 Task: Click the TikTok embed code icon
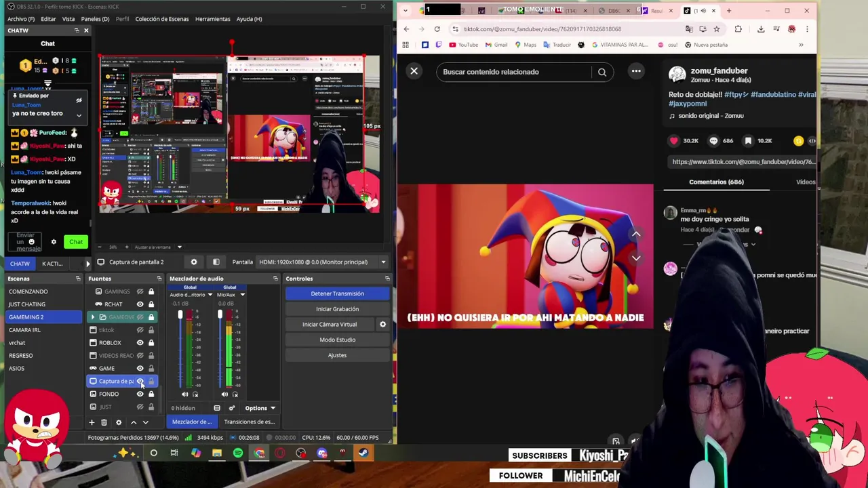coord(812,141)
